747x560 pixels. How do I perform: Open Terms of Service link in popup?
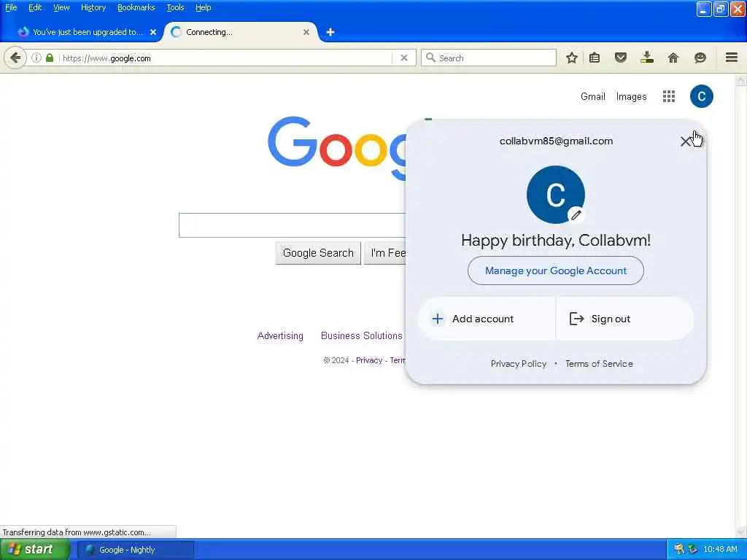(599, 364)
